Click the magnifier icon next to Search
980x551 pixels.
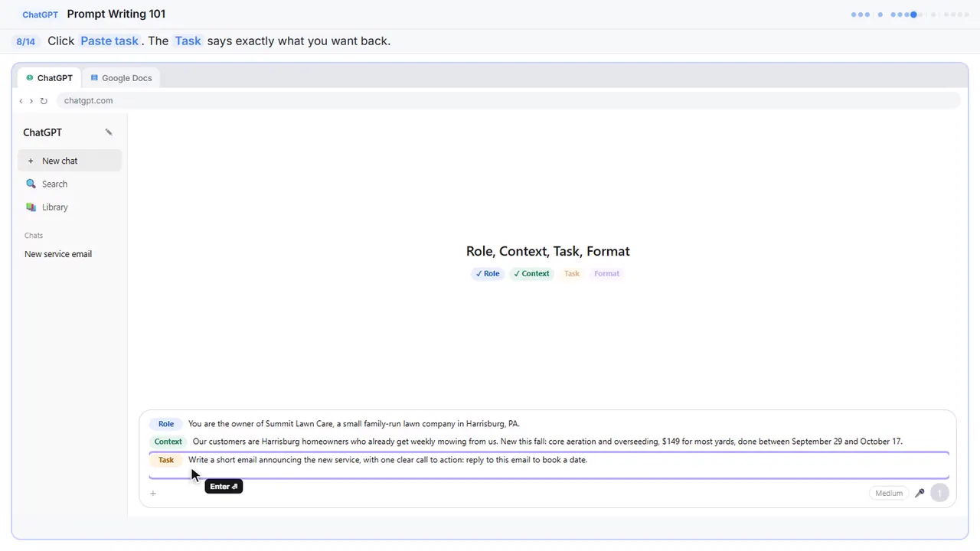(x=31, y=184)
